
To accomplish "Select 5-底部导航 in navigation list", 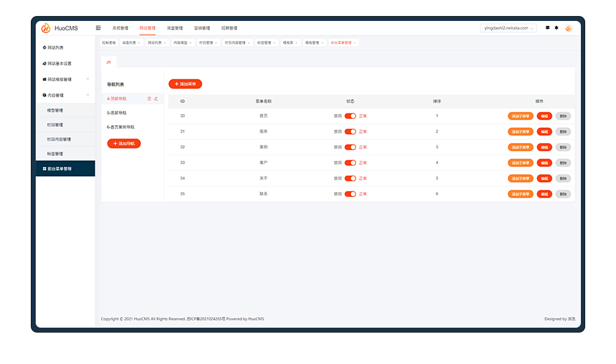I will click(x=116, y=113).
